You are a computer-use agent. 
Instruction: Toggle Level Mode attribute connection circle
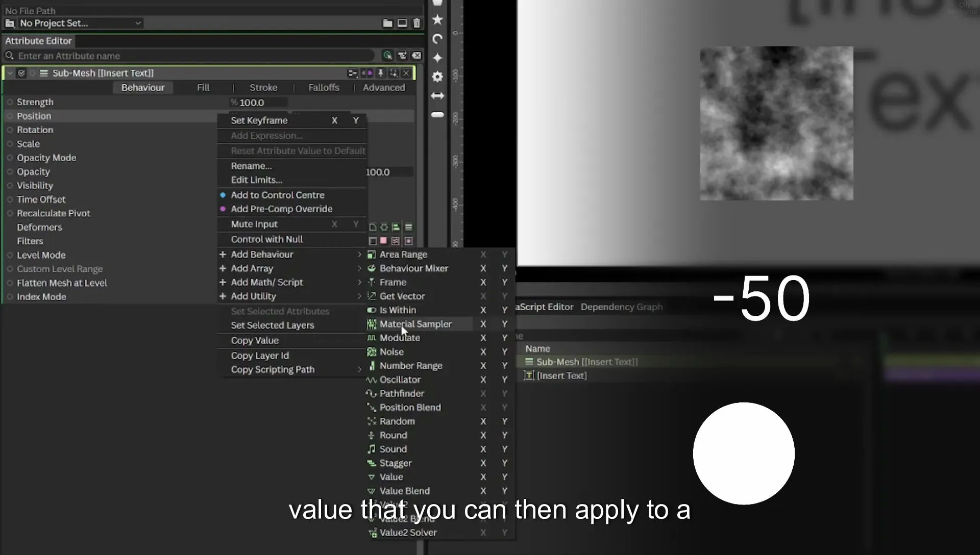(10, 255)
